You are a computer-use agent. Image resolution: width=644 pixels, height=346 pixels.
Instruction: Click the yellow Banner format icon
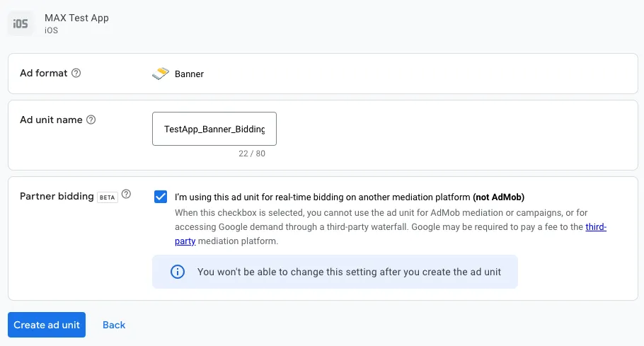pos(161,73)
